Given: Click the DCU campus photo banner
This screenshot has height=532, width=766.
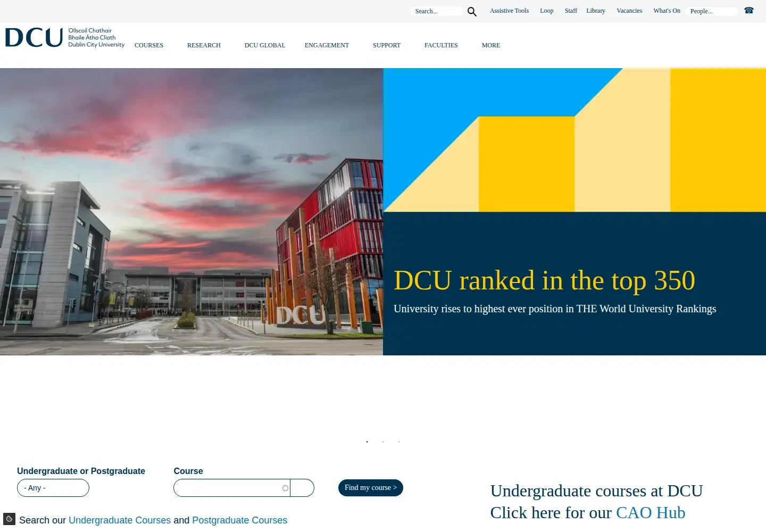Looking at the screenshot, I should pos(191,212).
